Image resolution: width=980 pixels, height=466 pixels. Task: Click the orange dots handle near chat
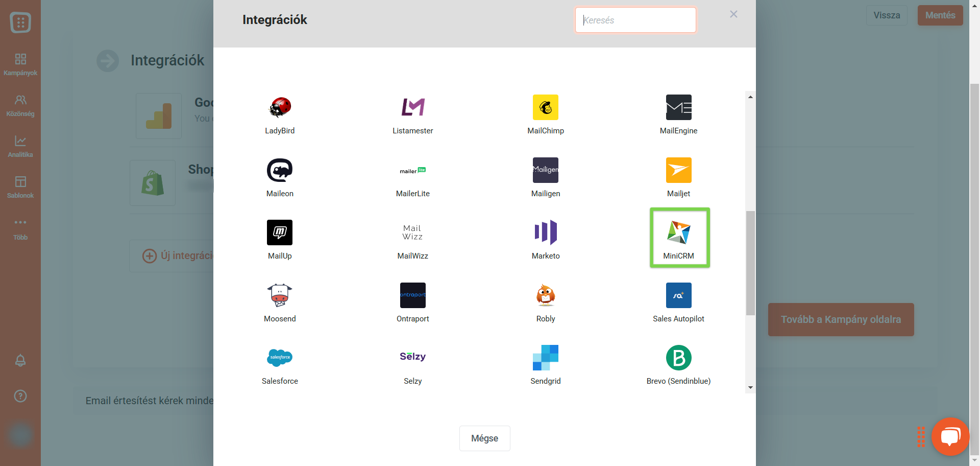(921, 437)
